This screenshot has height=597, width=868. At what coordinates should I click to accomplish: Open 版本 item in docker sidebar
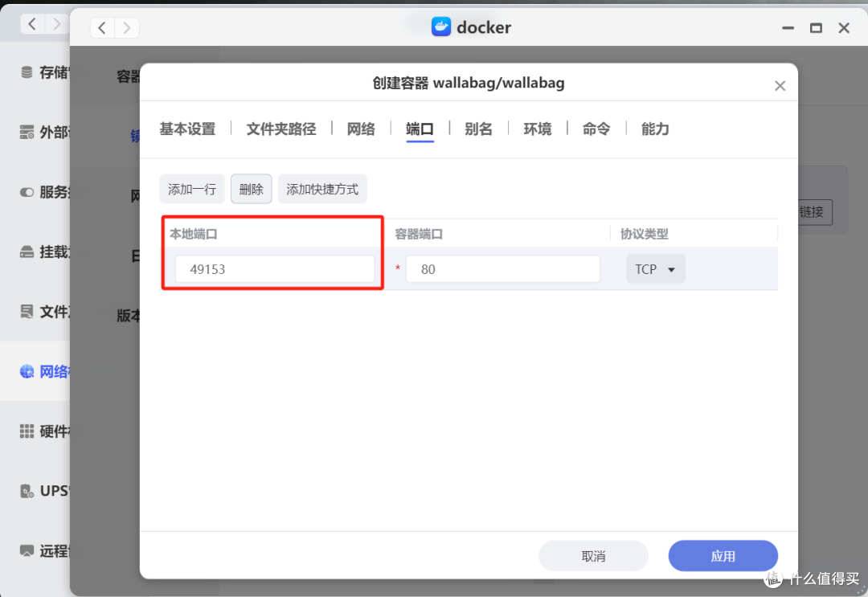pos(128,316)
